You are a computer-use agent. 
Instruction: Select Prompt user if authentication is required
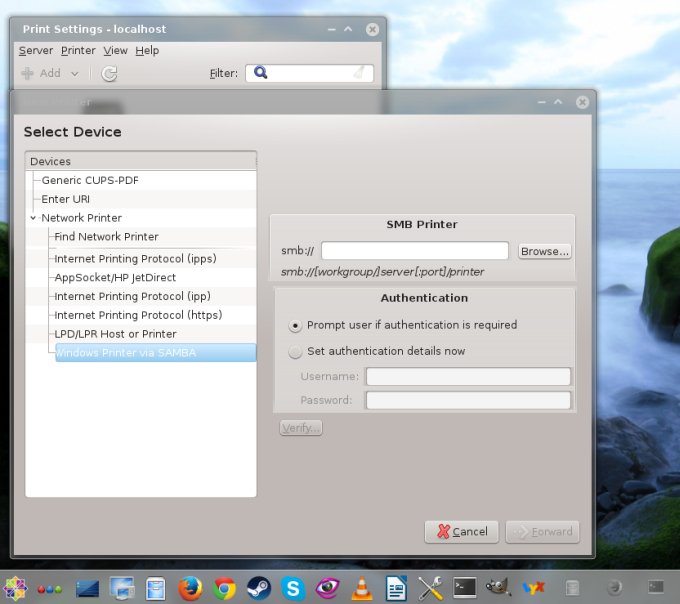point(295,325)
